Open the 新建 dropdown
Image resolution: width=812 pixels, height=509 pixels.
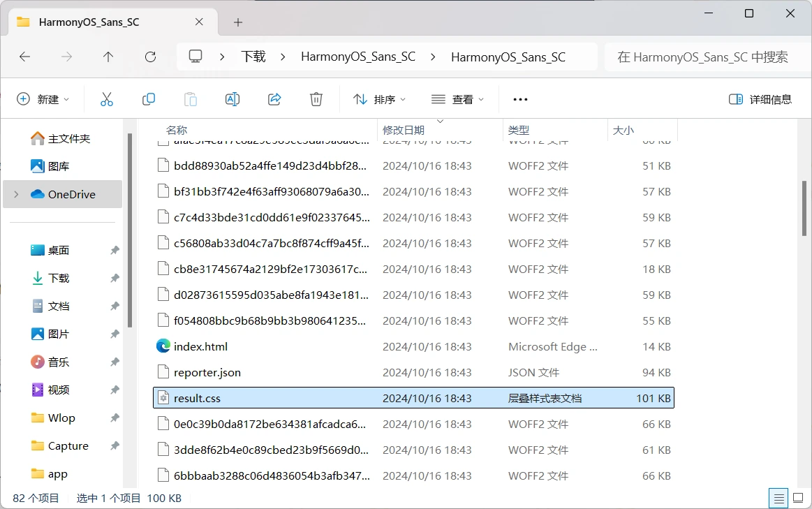(x=43, y=99)
